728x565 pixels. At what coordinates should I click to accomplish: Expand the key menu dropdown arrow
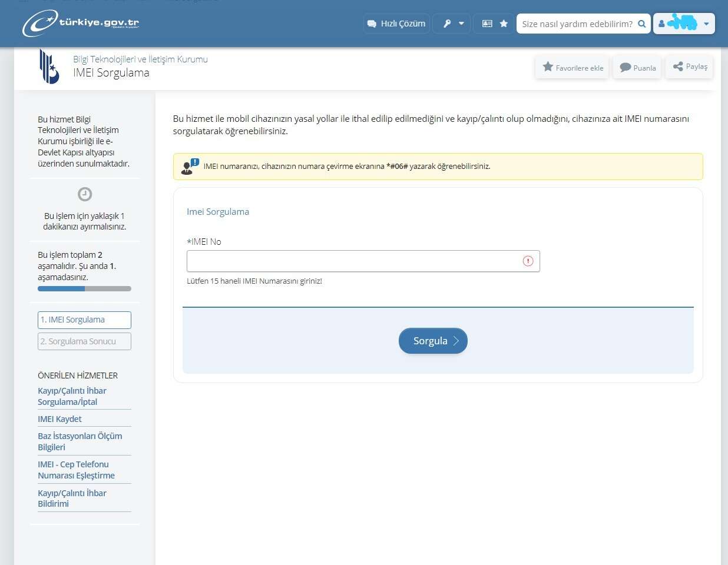pos(461,24)
